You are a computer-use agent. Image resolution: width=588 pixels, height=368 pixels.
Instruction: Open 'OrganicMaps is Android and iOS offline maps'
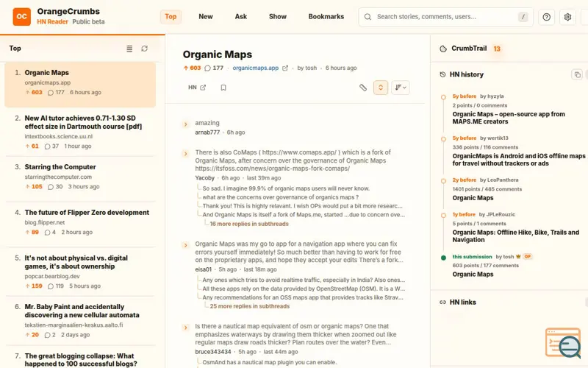[519, 160]
